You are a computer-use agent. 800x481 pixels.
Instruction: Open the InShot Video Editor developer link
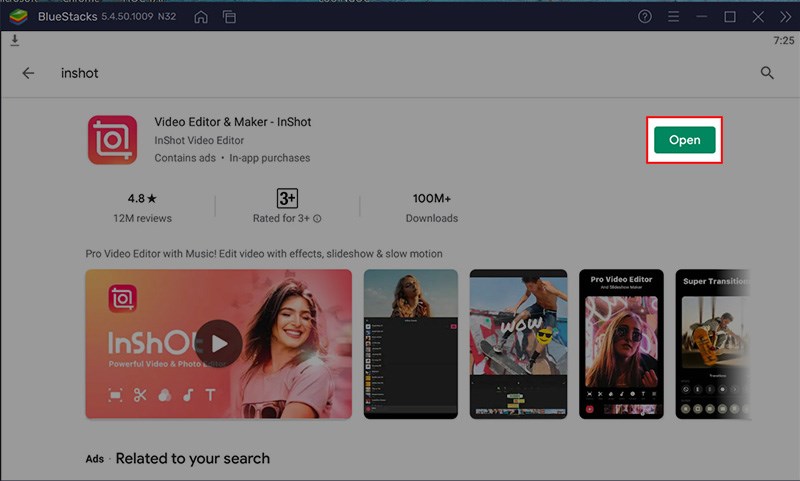coord(199,140)
